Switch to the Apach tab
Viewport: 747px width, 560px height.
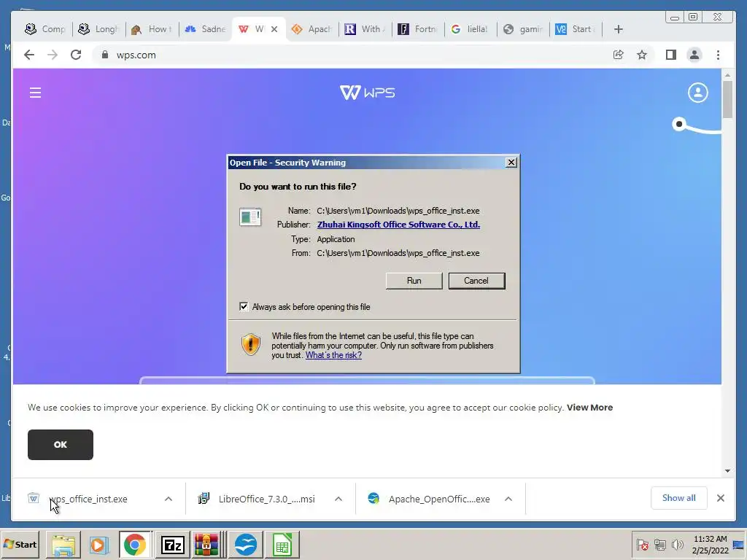(311, 29)
